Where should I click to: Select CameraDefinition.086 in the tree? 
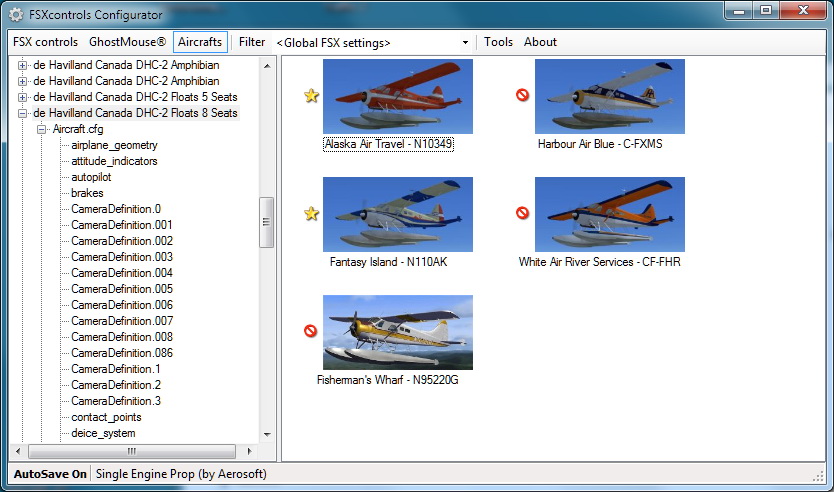point(122,353)
